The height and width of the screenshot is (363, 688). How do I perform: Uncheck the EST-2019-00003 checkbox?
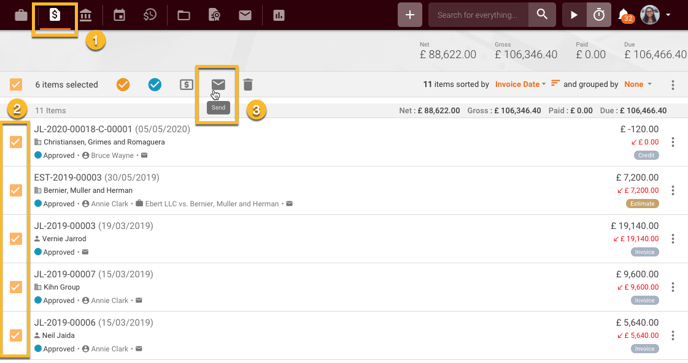[x=16, y=190]
